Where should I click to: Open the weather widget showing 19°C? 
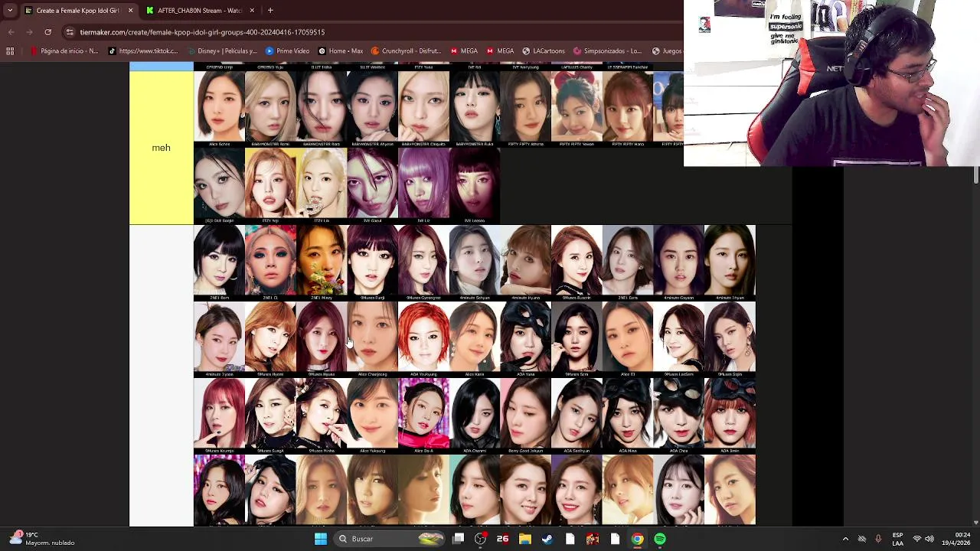42,539
